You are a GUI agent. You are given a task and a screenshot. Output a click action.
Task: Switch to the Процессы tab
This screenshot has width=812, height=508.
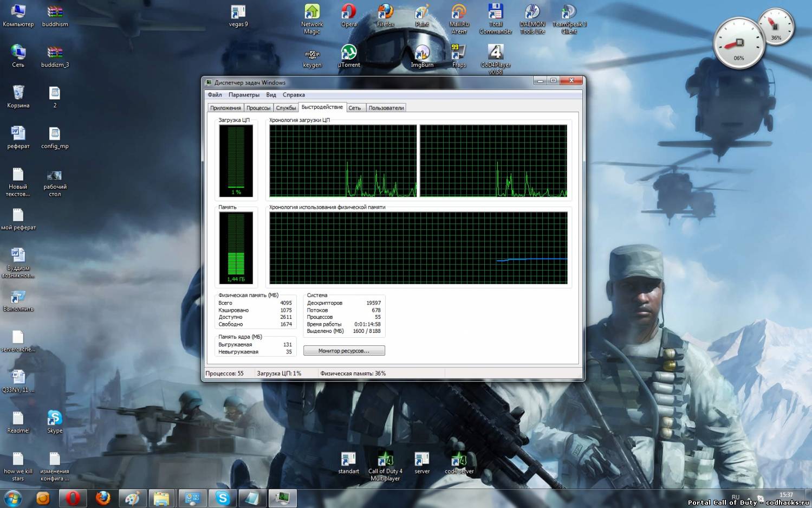pyautogui.click(x=258, y=108)
